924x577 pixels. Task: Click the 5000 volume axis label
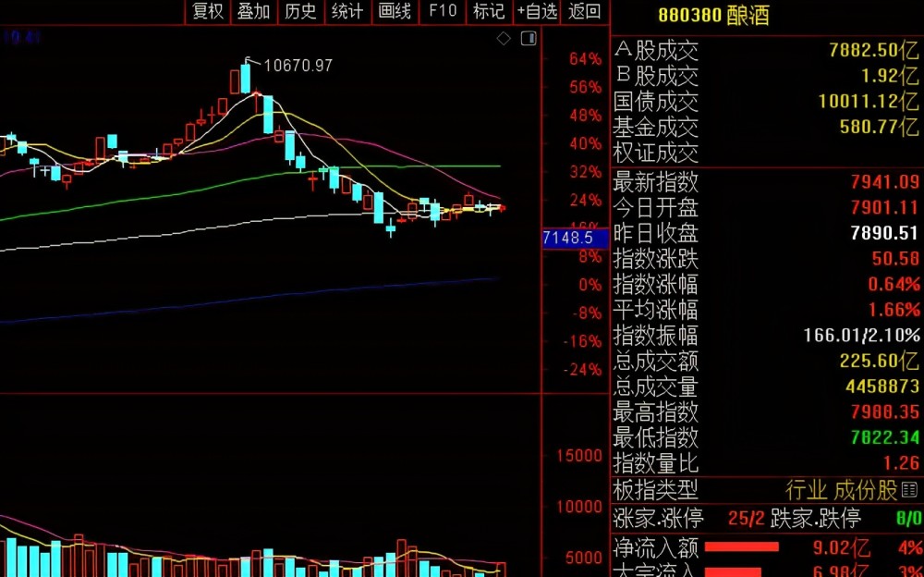click(584, 559)
